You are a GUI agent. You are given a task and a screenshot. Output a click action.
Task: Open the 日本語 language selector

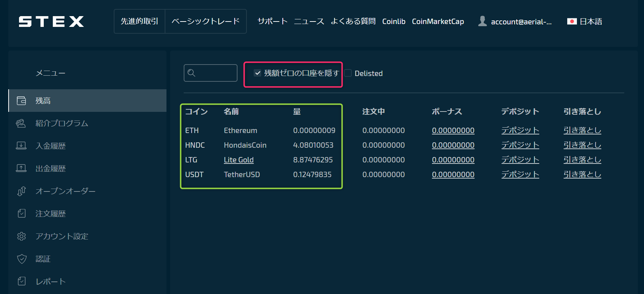(584, 22)
